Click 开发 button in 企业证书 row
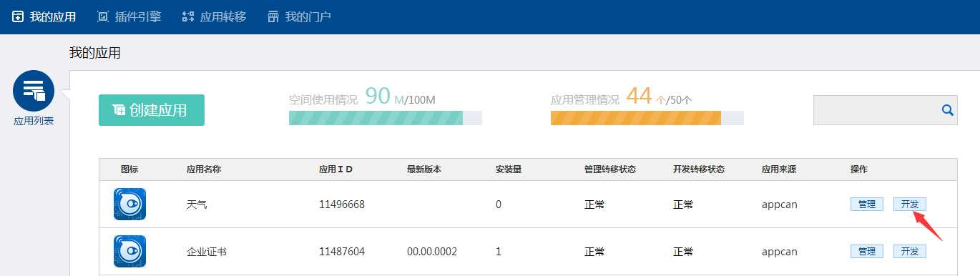Image resolution: width=980 pixels, height=276 pixels. [x=910, y=252]
